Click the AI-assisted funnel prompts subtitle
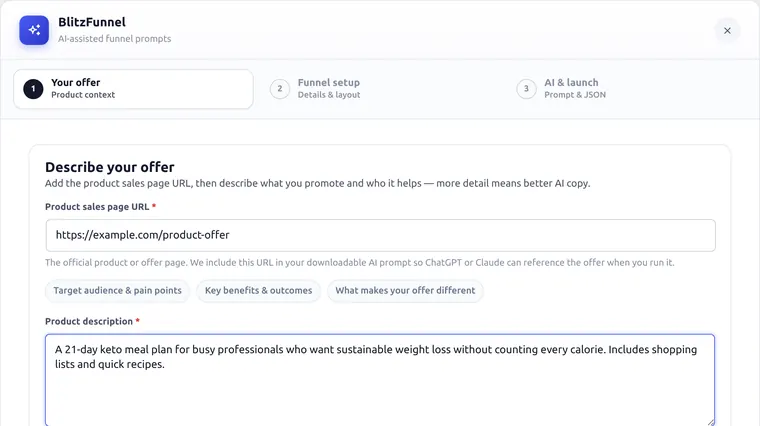Viewport: 760px width, 426px height. [x=114, y=39]
